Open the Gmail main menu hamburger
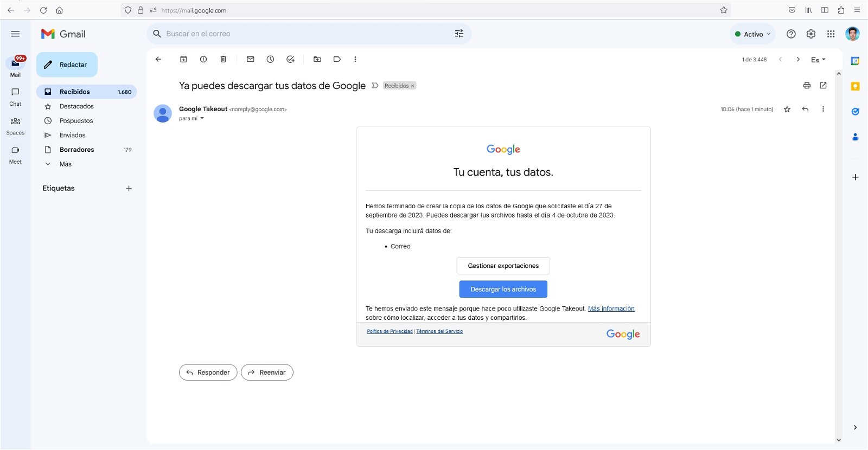 (x=15, y=34)
